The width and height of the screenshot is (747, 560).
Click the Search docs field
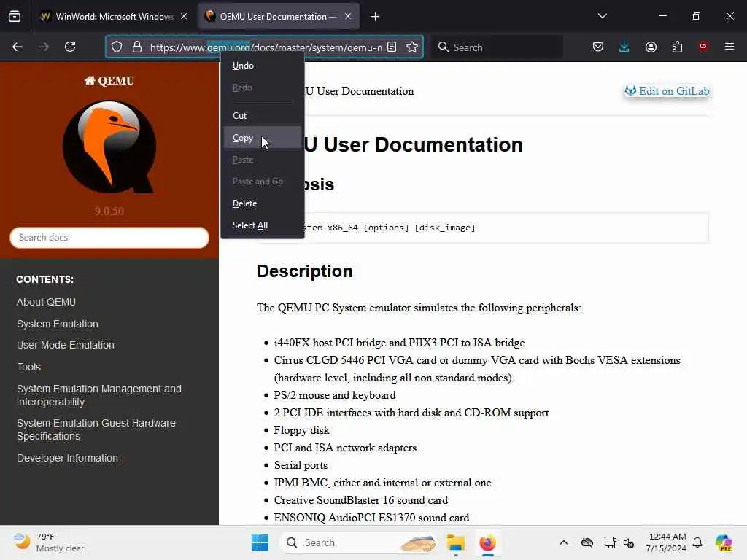[109, 238]
